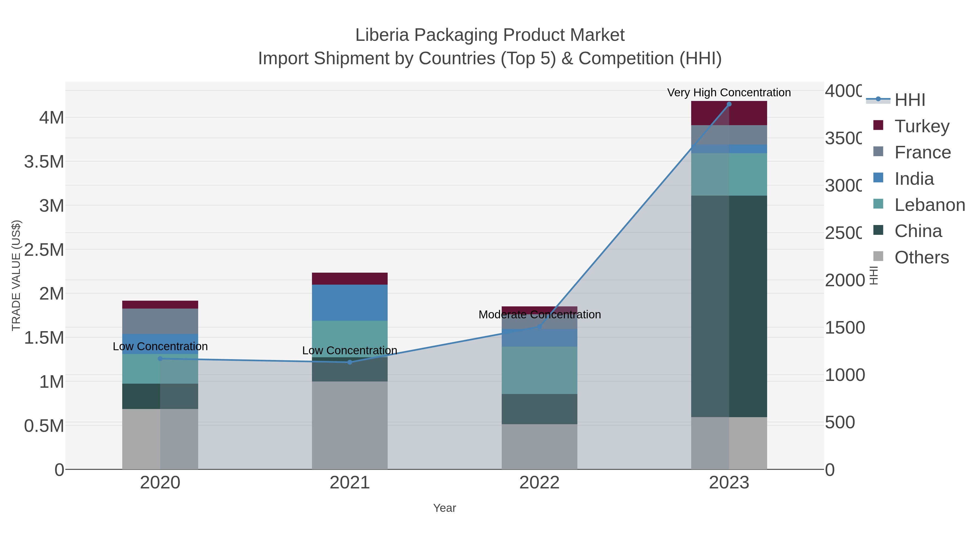The width and height of the screenshot is (980, 551).
Task: Toggle the France legend entry
Action: [x=912, y=152]
